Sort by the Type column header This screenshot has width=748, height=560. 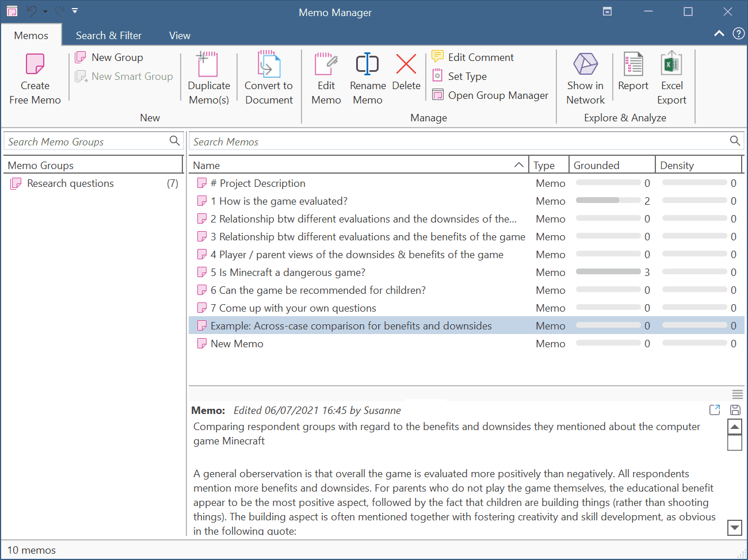pos(549,165)
